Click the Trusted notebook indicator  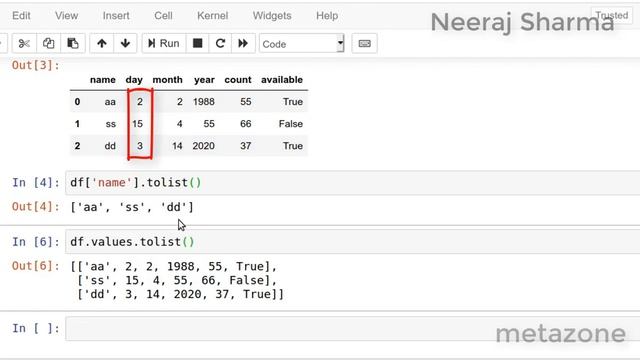611,16
